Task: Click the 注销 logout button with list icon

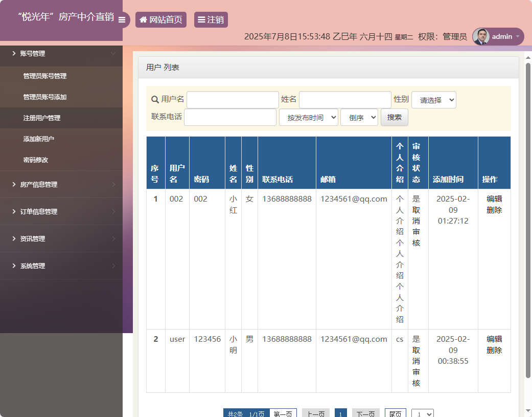Action: point(211,20)
